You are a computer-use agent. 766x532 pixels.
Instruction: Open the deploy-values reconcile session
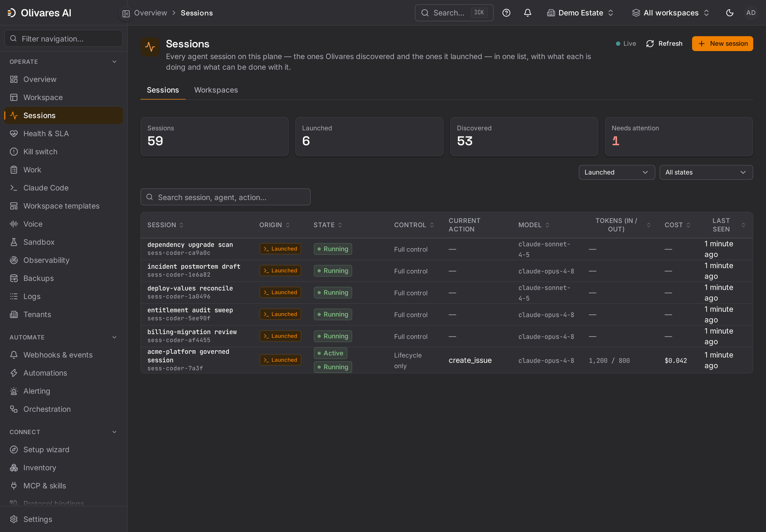446,293
